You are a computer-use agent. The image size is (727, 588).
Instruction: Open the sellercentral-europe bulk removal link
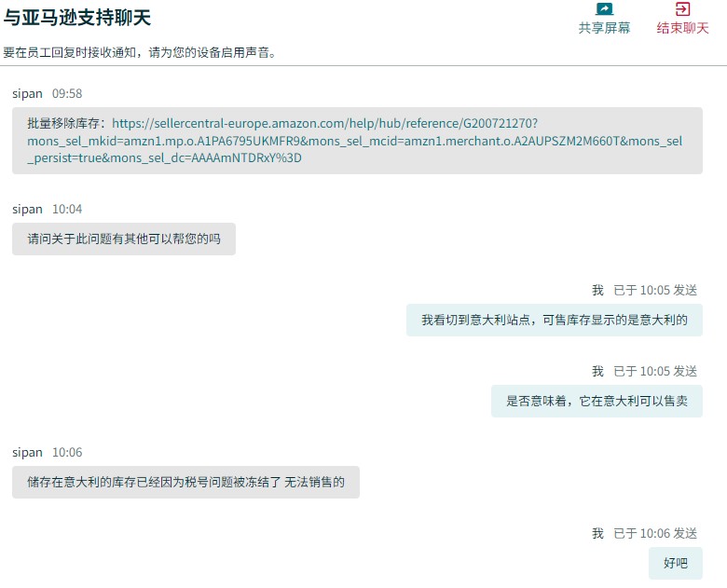pyautogui.click(x=355, y=141)
